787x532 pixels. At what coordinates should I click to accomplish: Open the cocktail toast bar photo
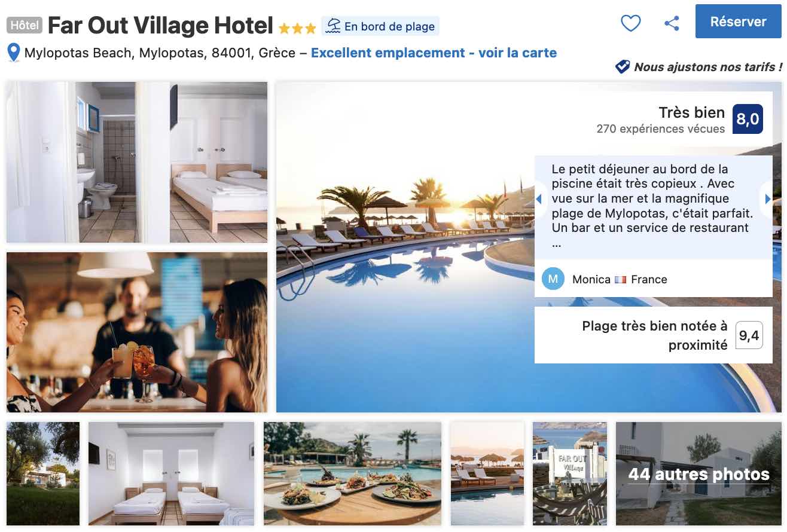tap(137, 332)
